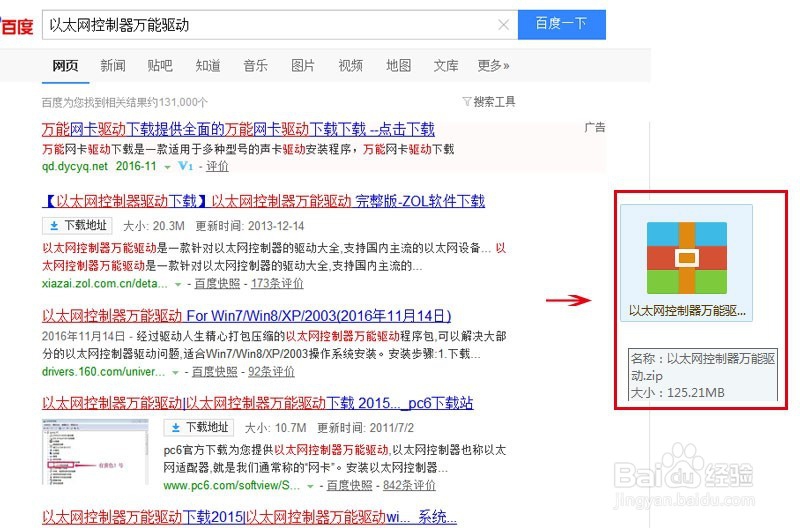Go to the 地图 tab

point(398,65)
